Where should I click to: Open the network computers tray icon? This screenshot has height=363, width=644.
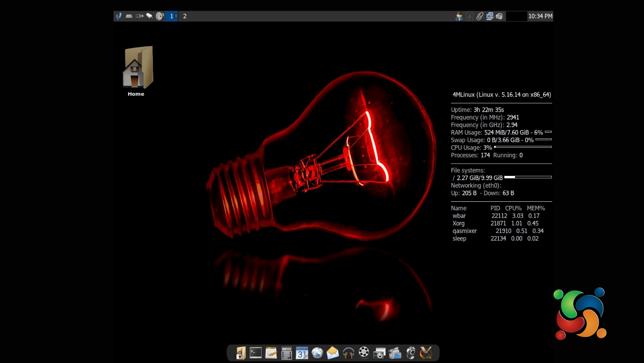pyautogui.click(x=490, y=16)
